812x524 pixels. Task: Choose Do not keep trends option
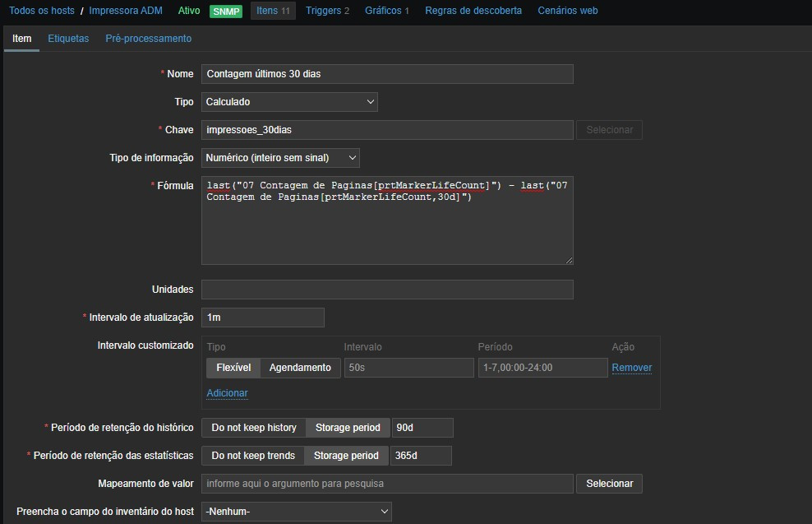(x=253, y=456)
